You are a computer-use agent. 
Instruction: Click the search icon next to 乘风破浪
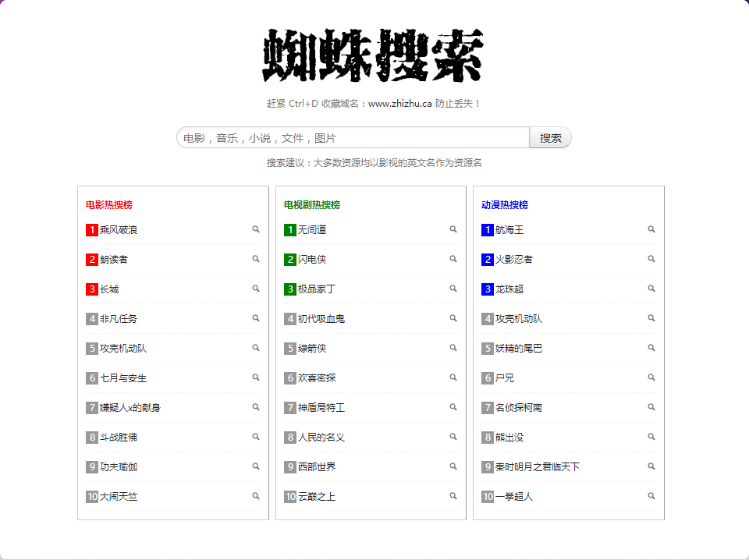pyautogui.click(x=255, y=229)
